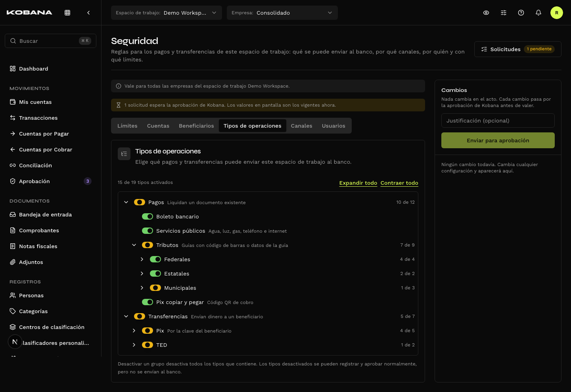Viewport: 571px width, 392px height.
Task: Open the help question mark icon
Action: (x=521, y=13)
